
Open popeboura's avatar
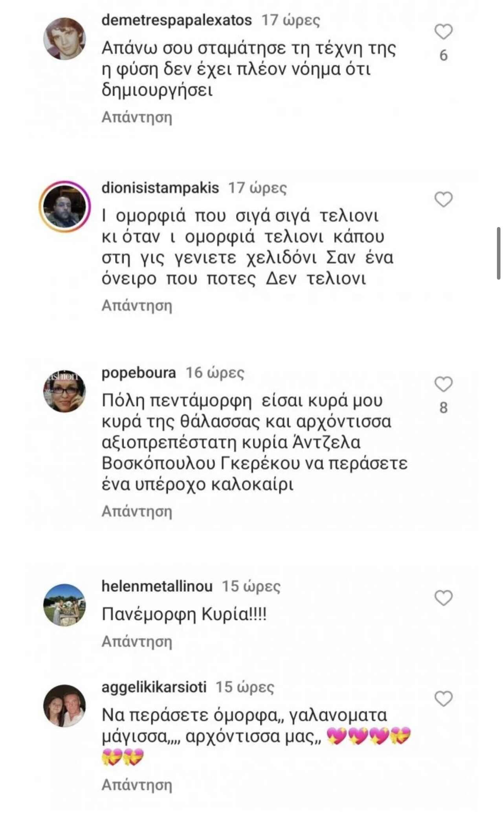tap(64, 391)
